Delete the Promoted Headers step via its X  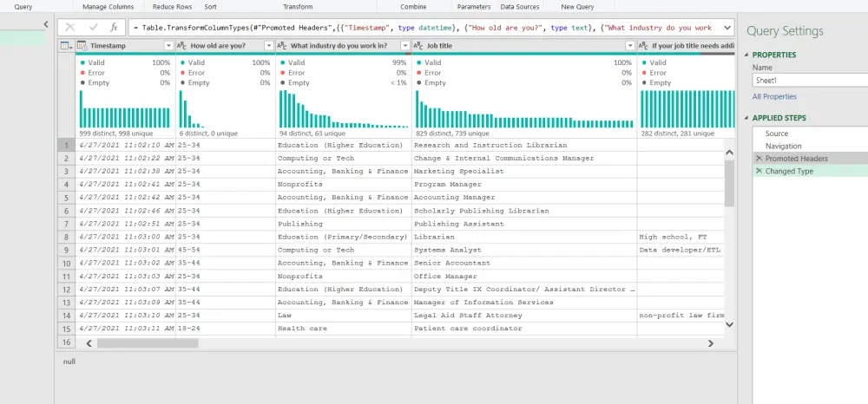[x=759, y=159]
